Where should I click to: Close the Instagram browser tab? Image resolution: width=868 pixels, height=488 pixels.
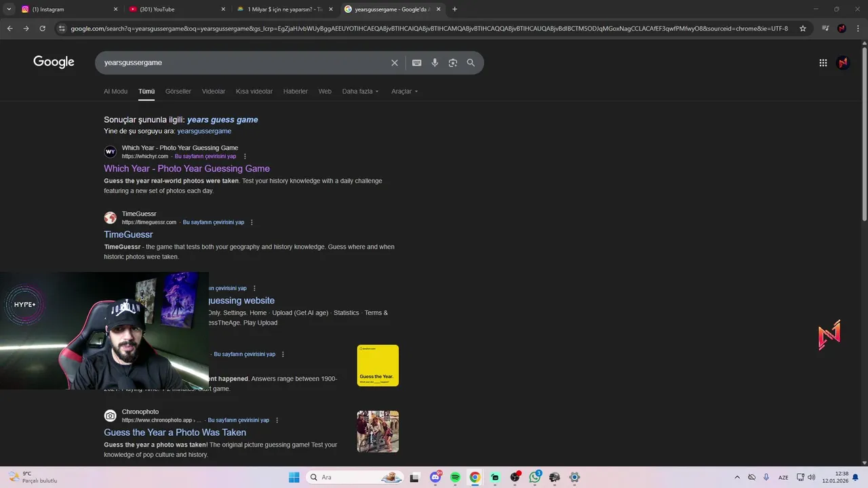[115, 9]
